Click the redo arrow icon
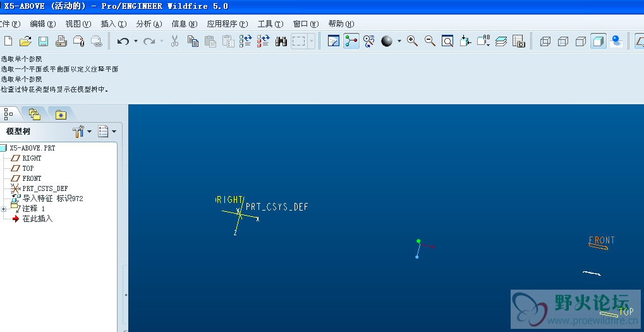The image size is (644, 332). (149, 41)
